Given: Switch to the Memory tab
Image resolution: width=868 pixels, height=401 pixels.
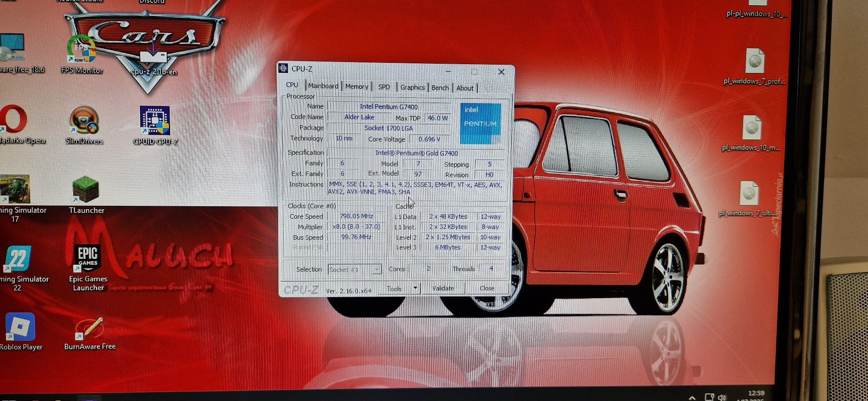Looking at the screenshot, I should [x=357, y=86].
